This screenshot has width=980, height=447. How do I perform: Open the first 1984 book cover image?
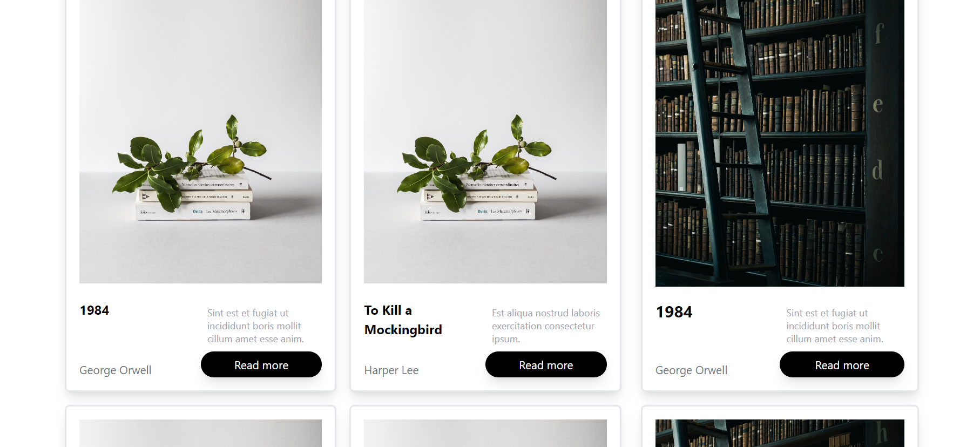(200, 141)
